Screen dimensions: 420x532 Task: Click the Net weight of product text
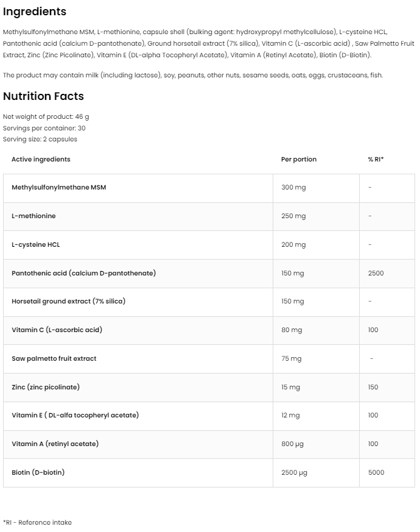[x=46, y=116]
